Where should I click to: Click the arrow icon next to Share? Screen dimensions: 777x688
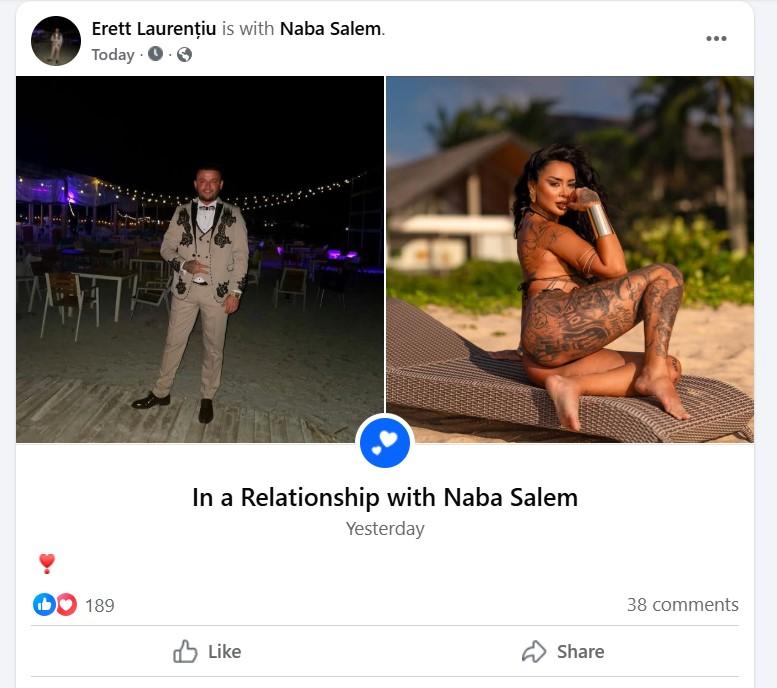tap(535, 651)
